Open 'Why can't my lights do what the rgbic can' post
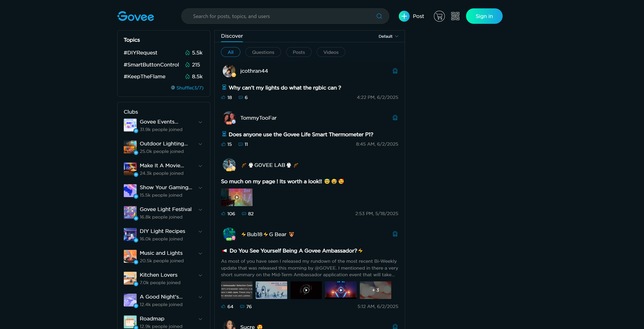This screenshot has width=644, height=329. click(x=284, y=88)
